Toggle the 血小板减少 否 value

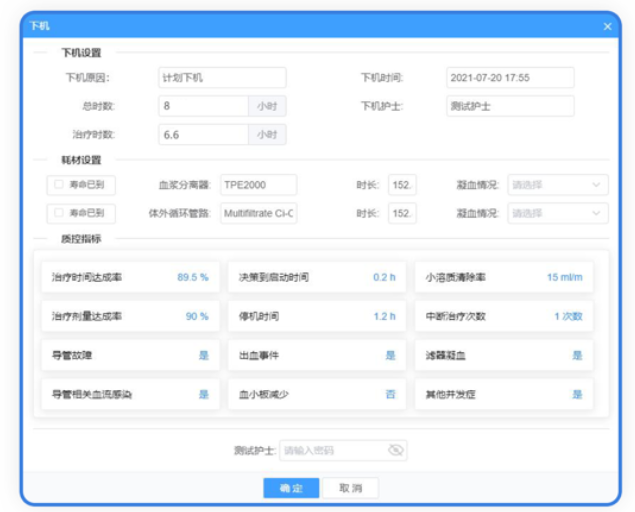coord(390,394)
